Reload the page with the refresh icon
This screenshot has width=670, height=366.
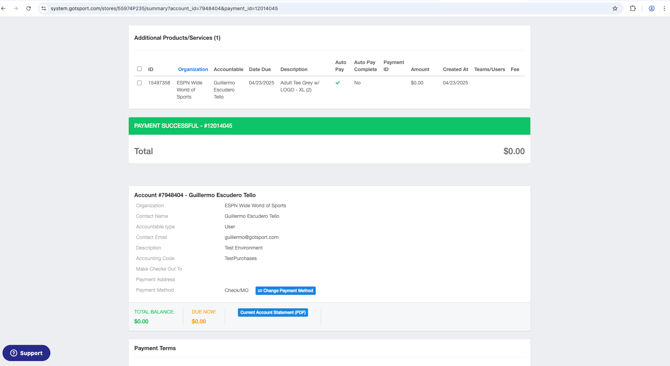29,9
